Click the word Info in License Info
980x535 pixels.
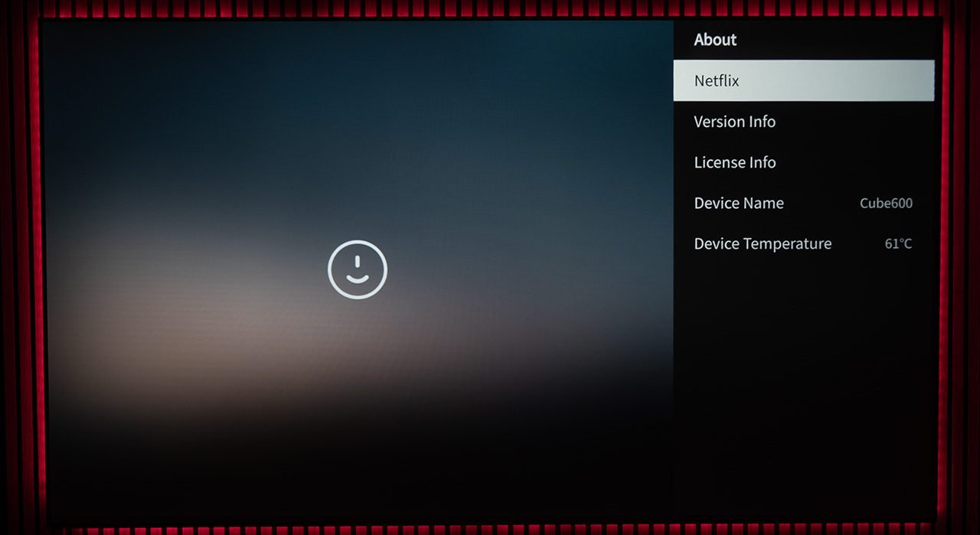(761, 162)
